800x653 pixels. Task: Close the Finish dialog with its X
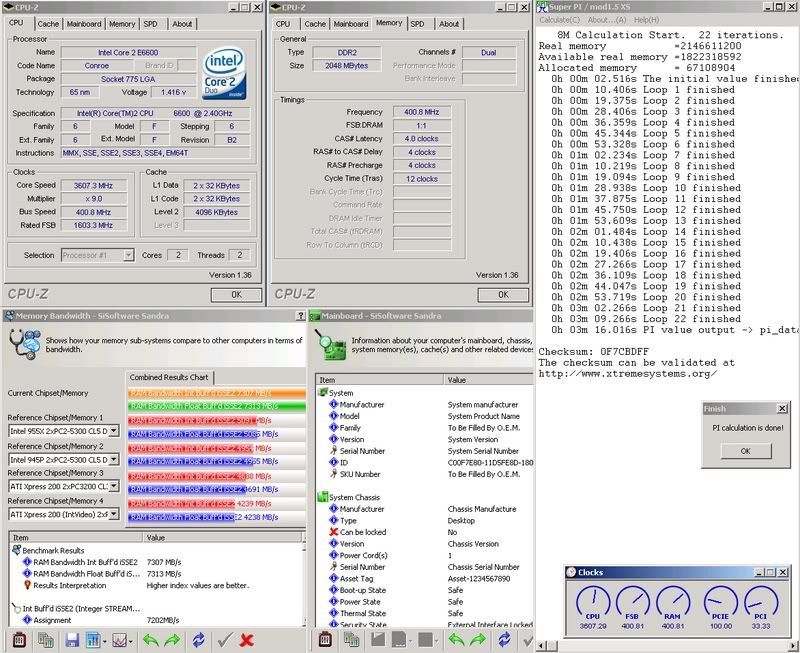[782, 409]
